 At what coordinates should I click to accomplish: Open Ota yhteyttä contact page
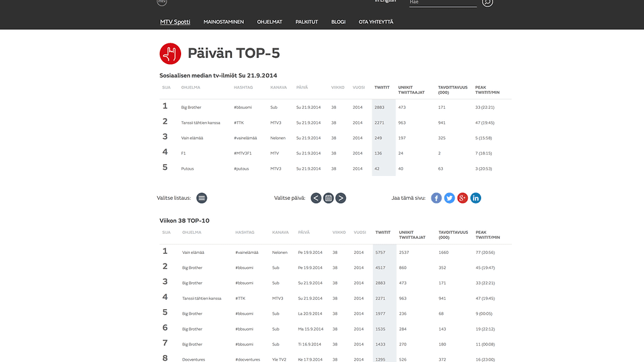tap(376, 22)
